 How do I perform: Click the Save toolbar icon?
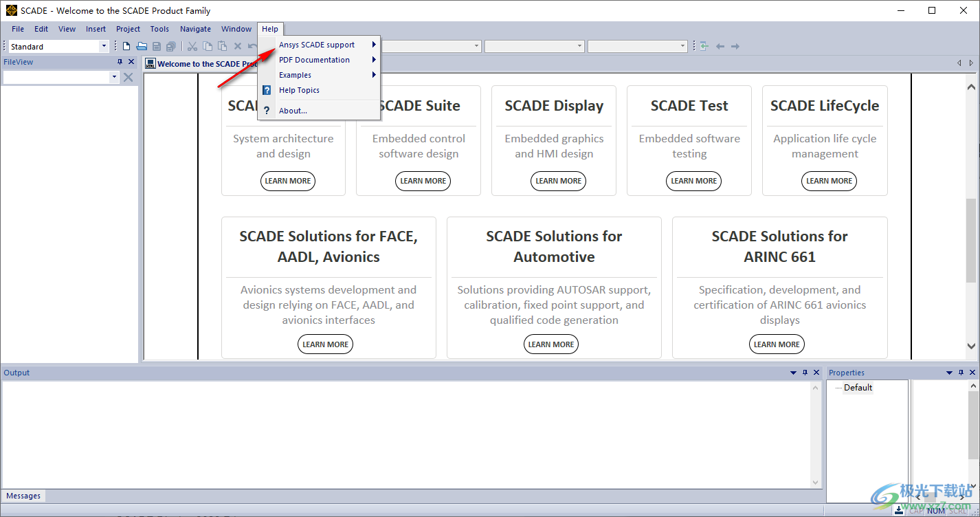pyautogui.click(x=157, y=46)
